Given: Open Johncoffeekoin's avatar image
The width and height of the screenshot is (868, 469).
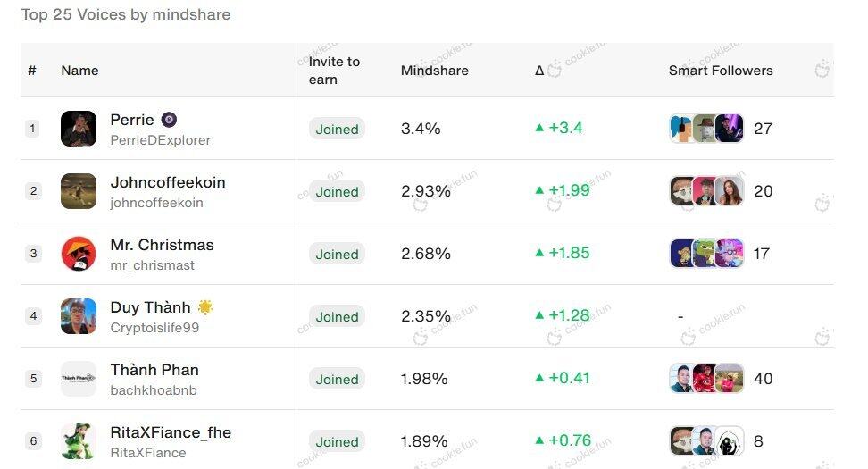Looking at the screenshot, I should point(78,191).
